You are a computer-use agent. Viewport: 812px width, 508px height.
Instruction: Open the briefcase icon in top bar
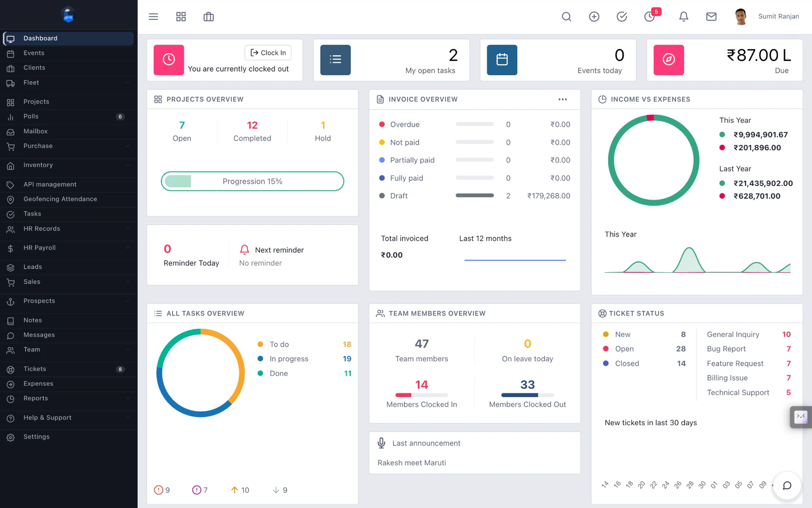pyautogui.click(x=209, y=17)
